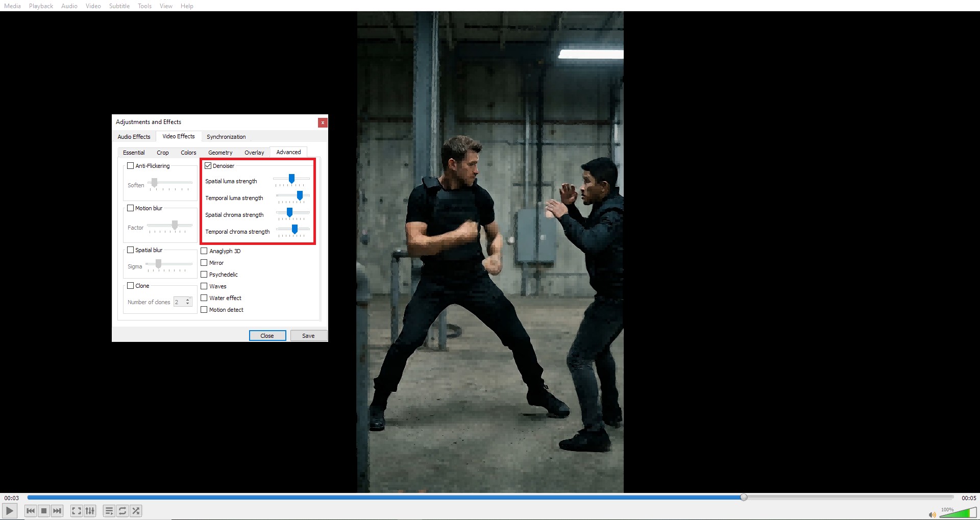Open the Audio menu
The width and height of the screenshot is (980, 520).
pyautogui.click(x=69, y=6)
